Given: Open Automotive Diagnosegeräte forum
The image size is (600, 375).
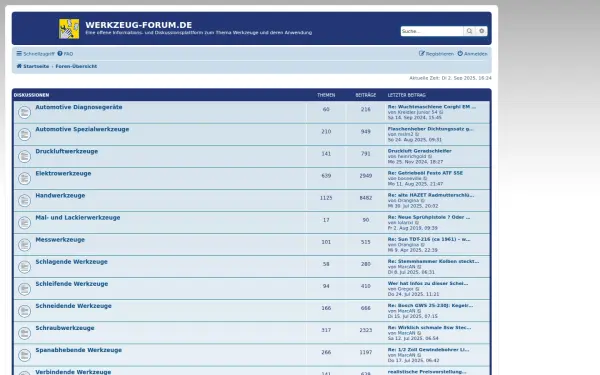Looking at the screenshot, I should click(79, 107).
